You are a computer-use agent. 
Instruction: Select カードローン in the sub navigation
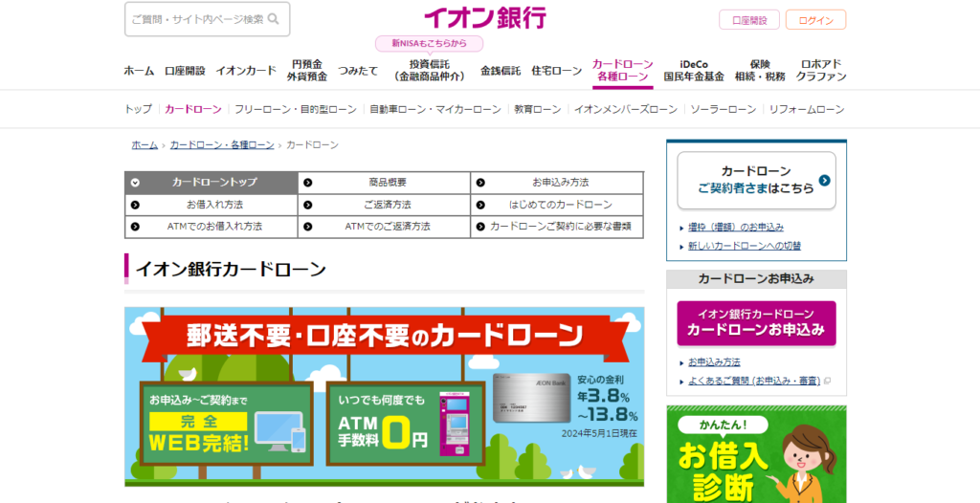tap(193, 109)
